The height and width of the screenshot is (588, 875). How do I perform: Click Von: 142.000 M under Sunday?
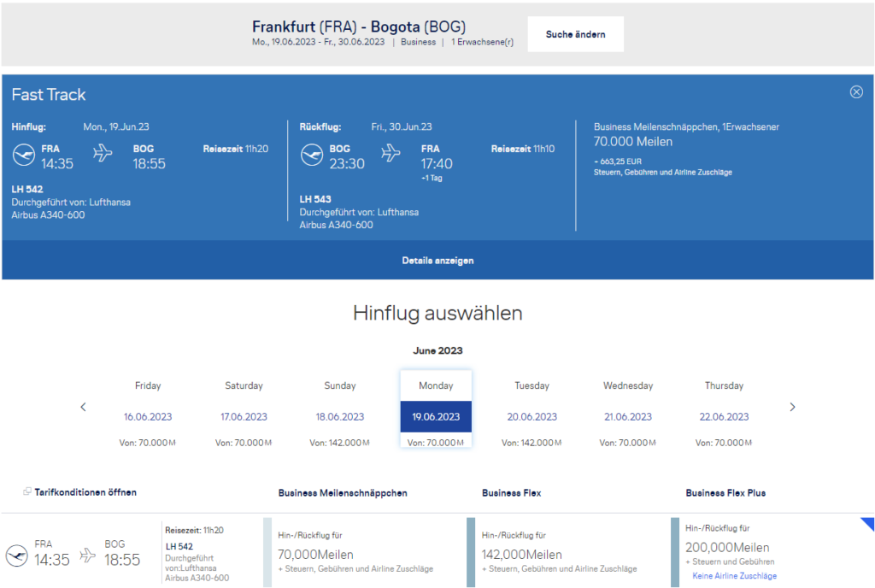[339, 443]
